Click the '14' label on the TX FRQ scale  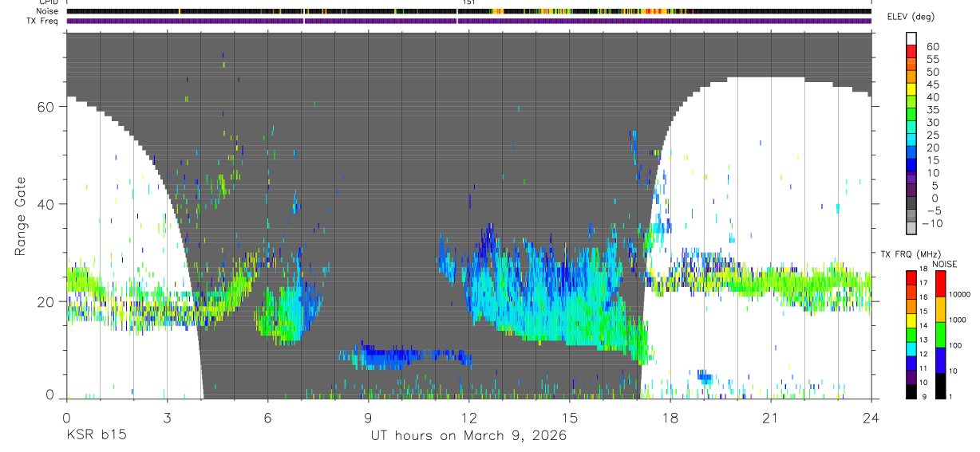(x=923, y=325)
